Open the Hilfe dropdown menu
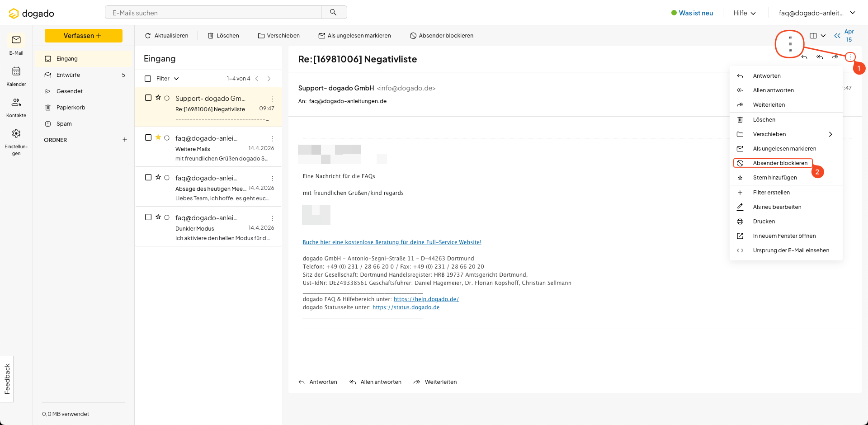The image size is (868, 425). pyautogui.click(x=745, y=13)
